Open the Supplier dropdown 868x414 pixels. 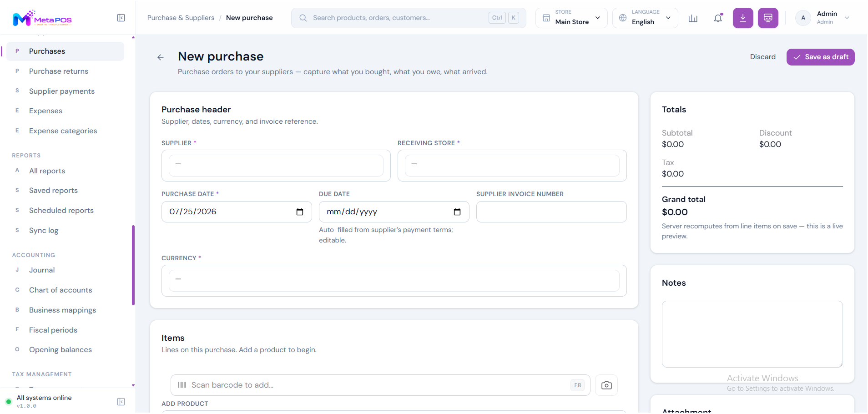coord(276,166)
